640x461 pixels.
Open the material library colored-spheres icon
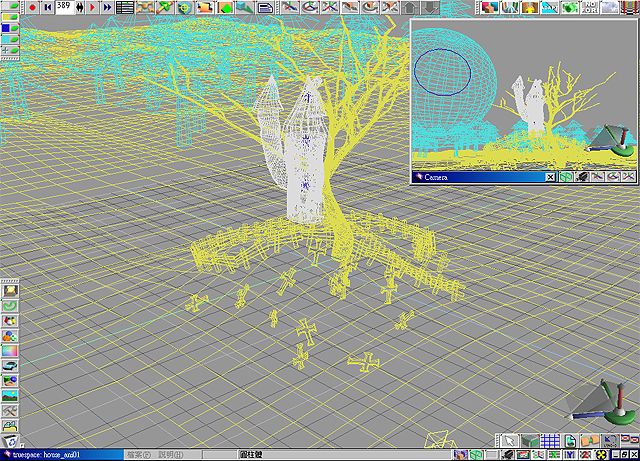pyautogui.click(x=10, y=335)
